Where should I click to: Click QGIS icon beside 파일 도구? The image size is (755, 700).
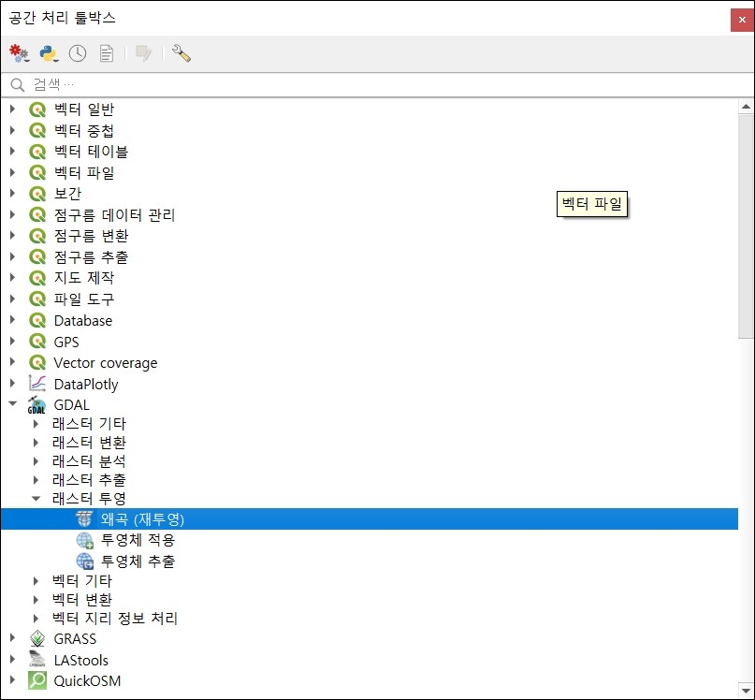tap(37, 299)
